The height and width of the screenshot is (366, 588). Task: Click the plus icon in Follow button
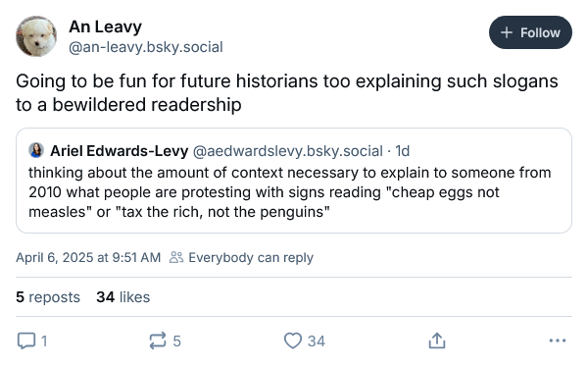(x=507, y=32)
